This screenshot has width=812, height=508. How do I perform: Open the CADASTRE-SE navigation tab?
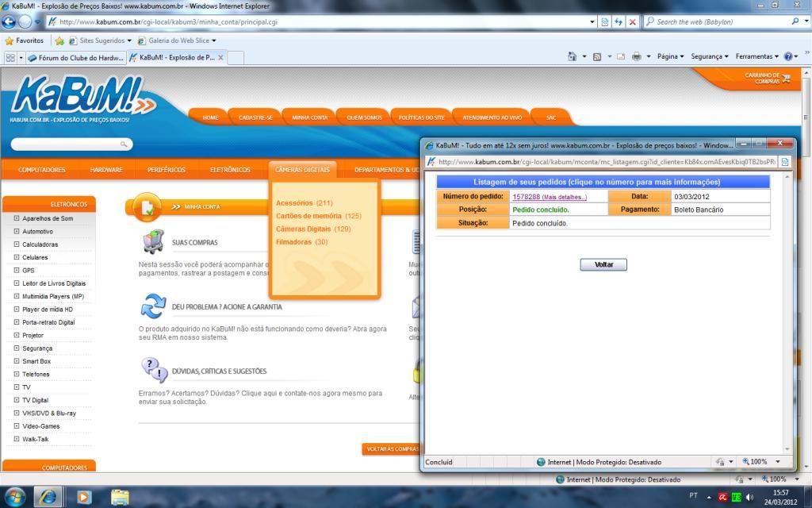pos(255,117)
